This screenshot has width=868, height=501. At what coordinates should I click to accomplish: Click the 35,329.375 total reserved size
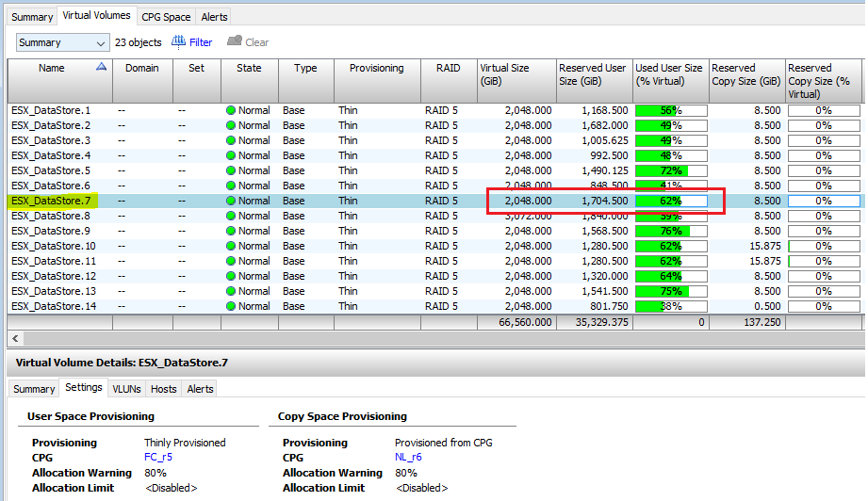point(601,322)
